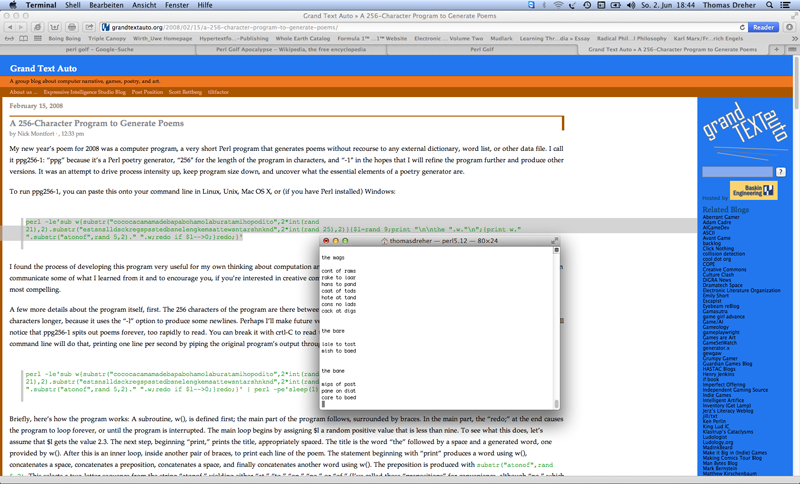Open Notification Center list icon
Screen dimensions: 800x484
click(x=786, y=5)
